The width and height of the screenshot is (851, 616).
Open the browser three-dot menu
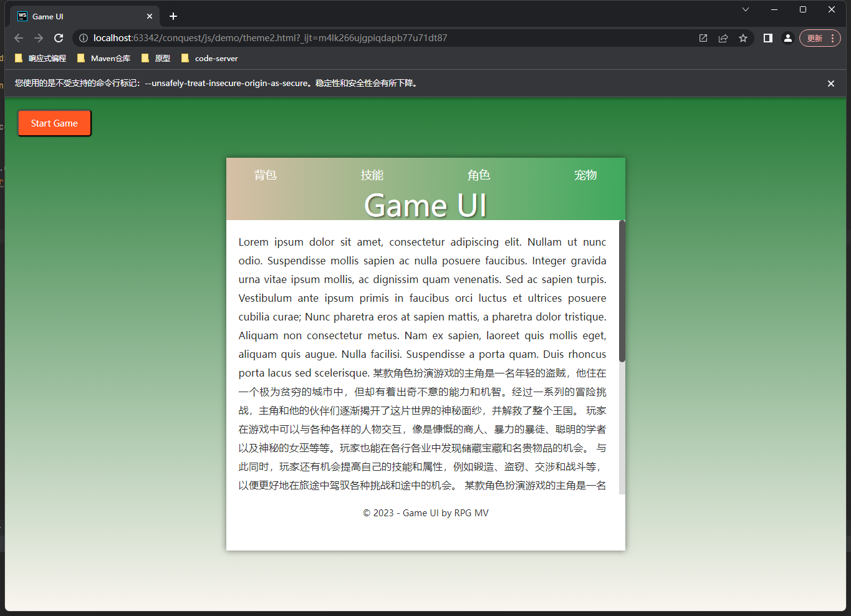[x=833, y=38]
